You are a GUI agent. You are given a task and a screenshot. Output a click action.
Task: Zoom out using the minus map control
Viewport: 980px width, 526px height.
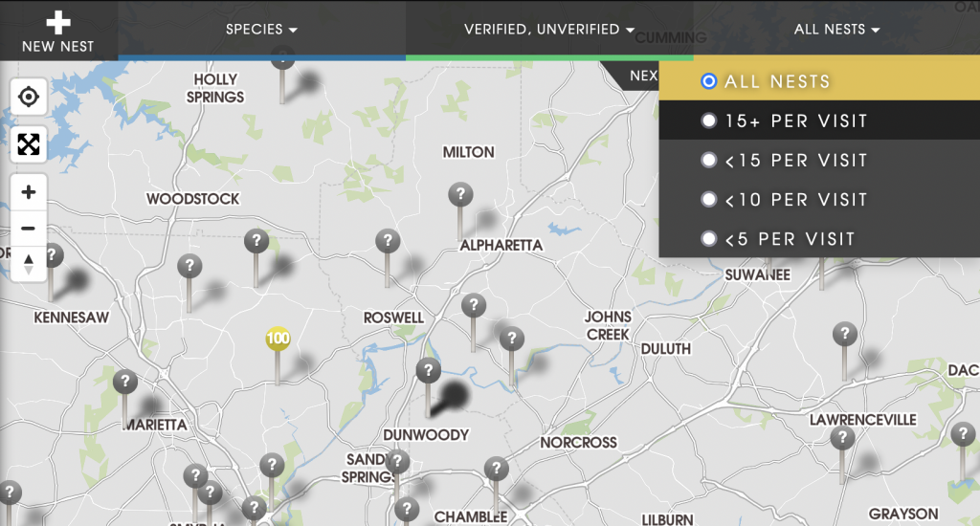click(x=28, y=228)
